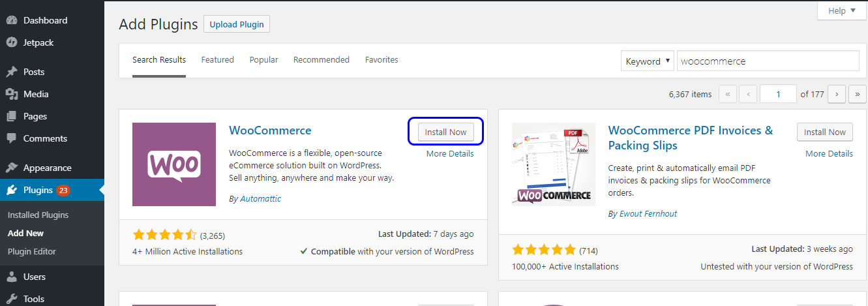Click the Tools wrench icon

(12, 299)
